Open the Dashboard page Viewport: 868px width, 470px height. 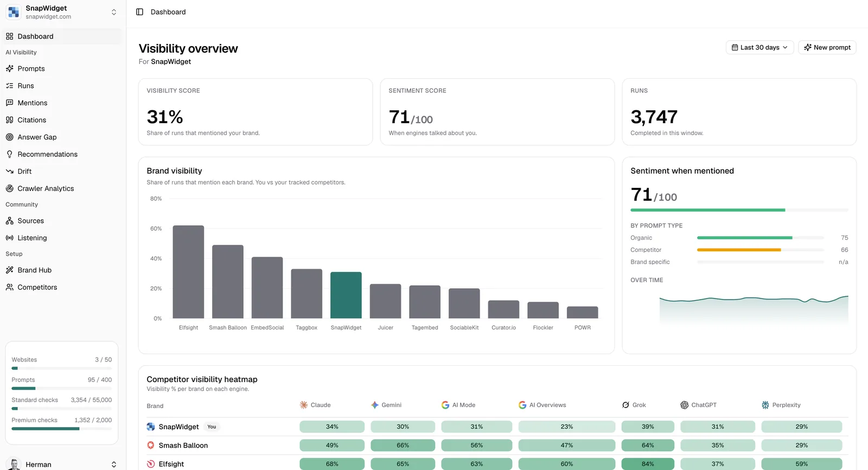click(x=63, y=36)
